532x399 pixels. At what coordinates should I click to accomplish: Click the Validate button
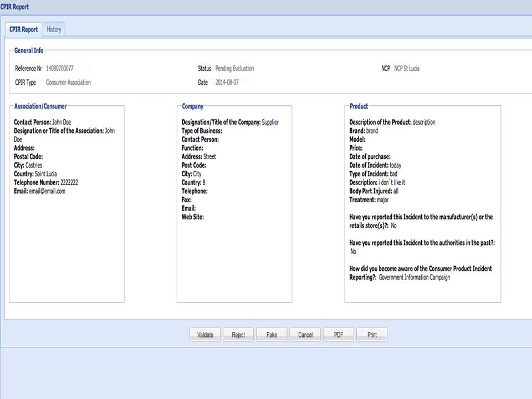click(x=205, y=335)
